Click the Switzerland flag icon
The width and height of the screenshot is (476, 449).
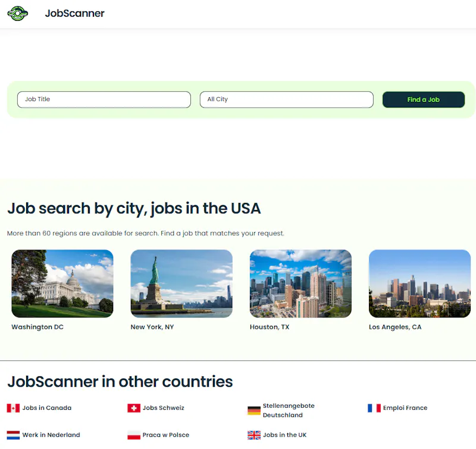[133, 408]
